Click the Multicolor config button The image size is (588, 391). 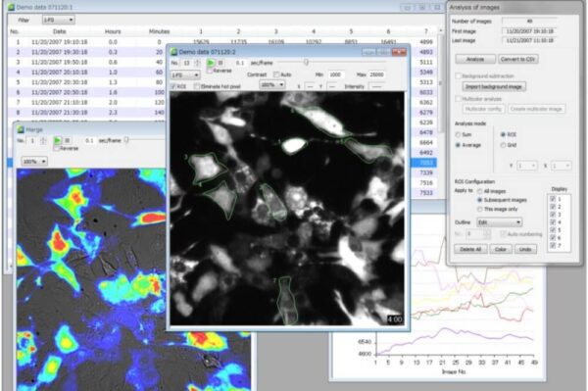tap(483, 109)
